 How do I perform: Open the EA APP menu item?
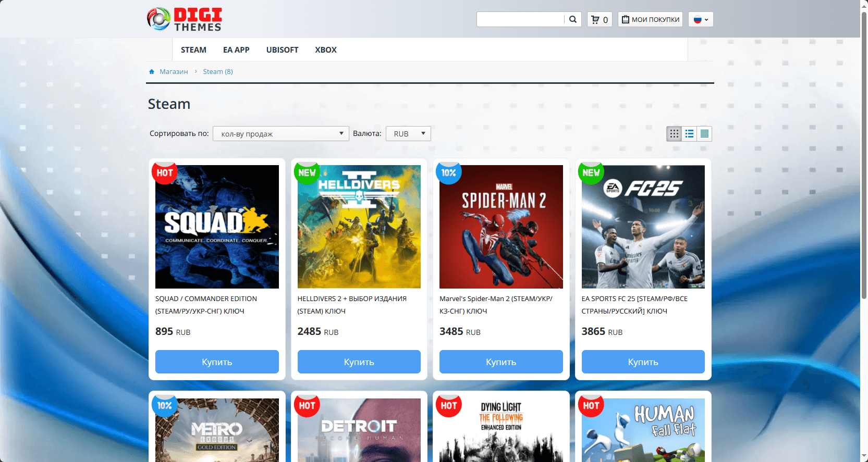(x=236, y=50)
